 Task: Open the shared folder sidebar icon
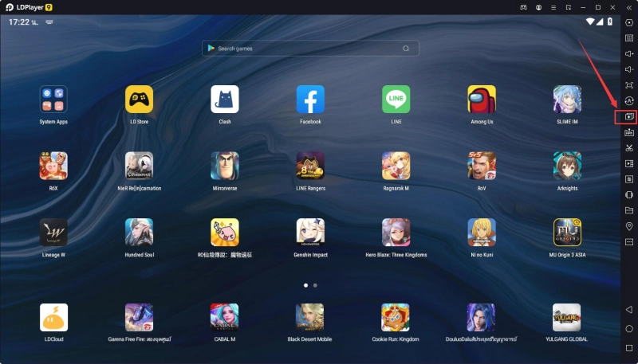tap(629, 210)
